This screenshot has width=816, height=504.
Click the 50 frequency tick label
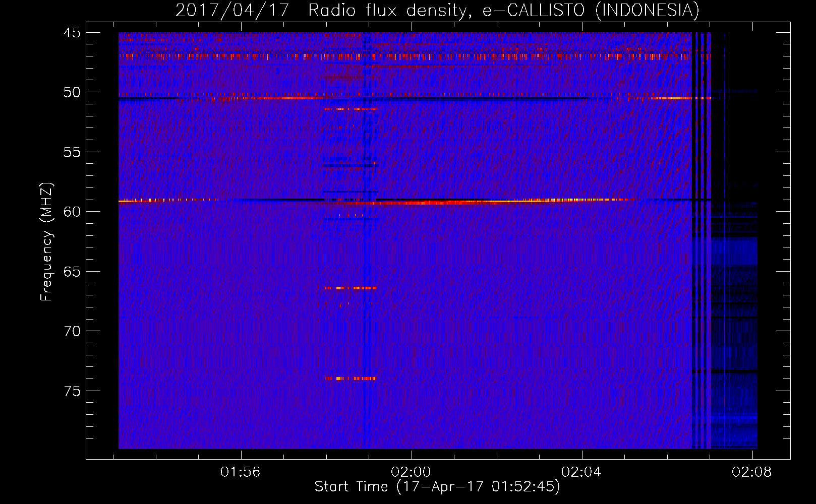(x=72, y=92)
